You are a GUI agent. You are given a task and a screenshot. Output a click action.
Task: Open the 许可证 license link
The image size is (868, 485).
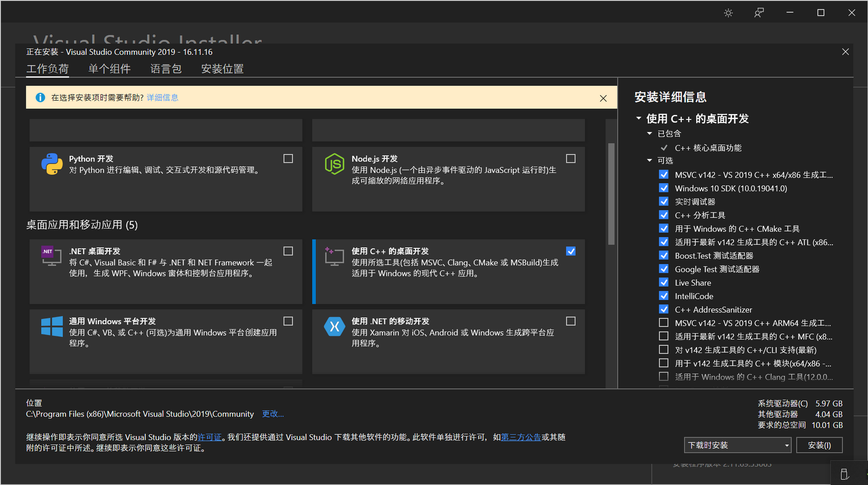[x=210, y=437]
